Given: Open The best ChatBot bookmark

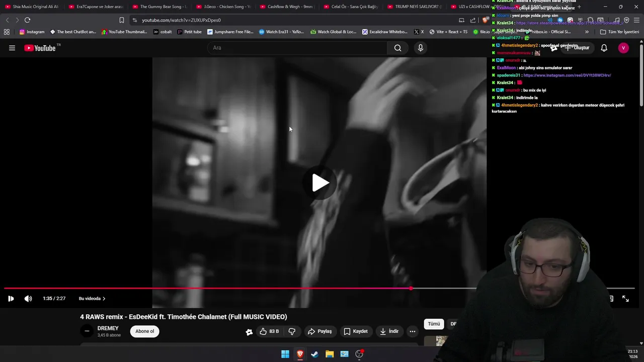Looking at the screenshot, I should point(73,32).
